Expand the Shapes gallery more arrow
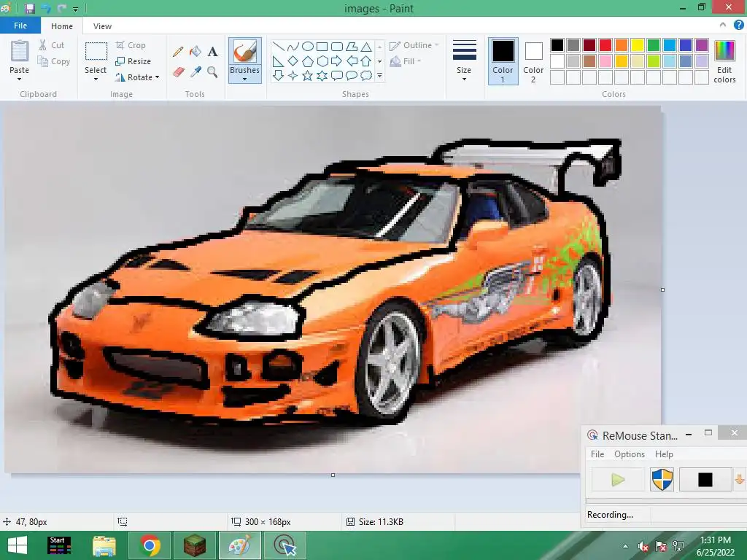The image size is (747, 560). click(379, 75)
